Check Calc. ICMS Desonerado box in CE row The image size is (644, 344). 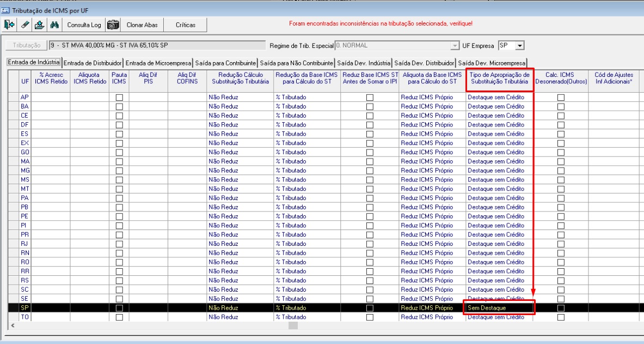pyautogui.click(x=561, y=116)
